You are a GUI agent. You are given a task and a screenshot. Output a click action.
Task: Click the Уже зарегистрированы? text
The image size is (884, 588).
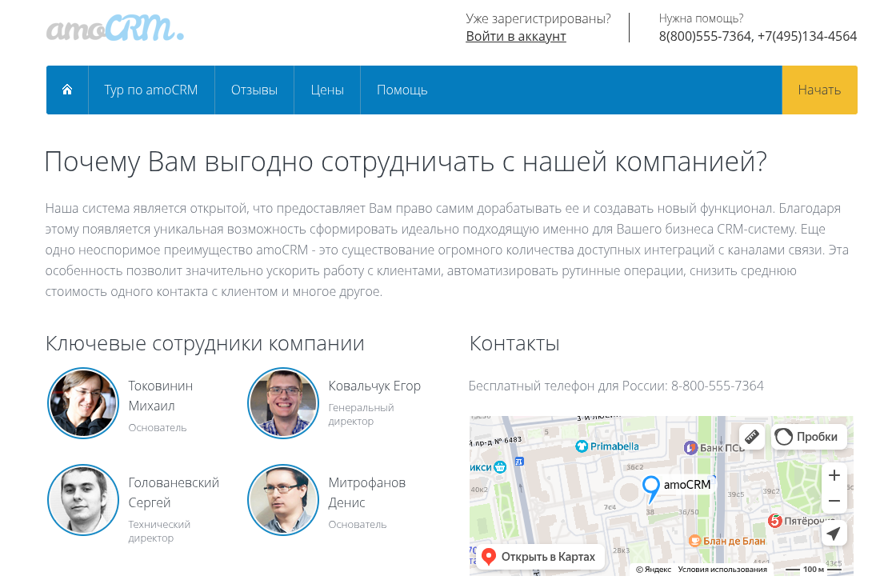pyautogui.click(x=538, y=18)
